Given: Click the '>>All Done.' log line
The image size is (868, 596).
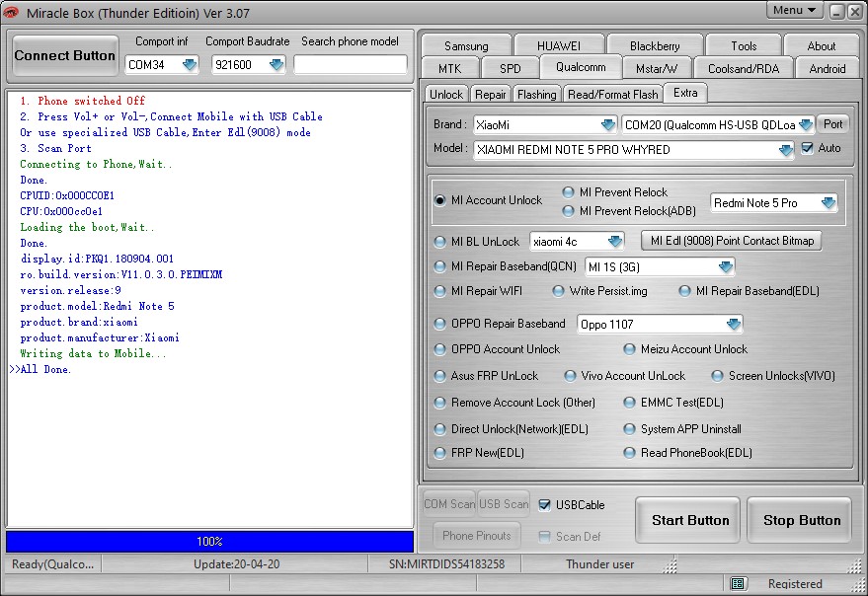Looking at the screenshot, I should click(40, 369).
